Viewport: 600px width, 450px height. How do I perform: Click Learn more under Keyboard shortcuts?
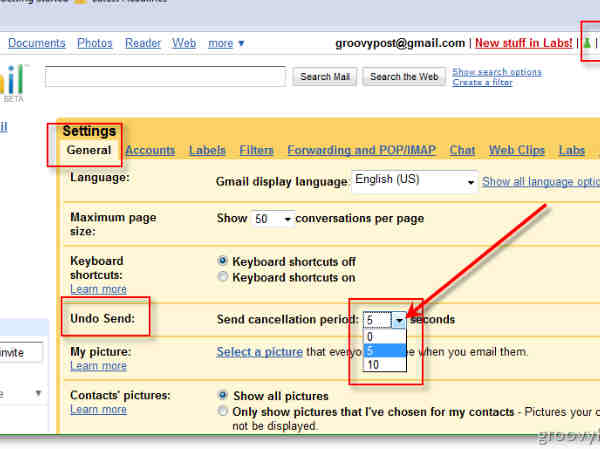pyautogui.click(x=98, y=289)
